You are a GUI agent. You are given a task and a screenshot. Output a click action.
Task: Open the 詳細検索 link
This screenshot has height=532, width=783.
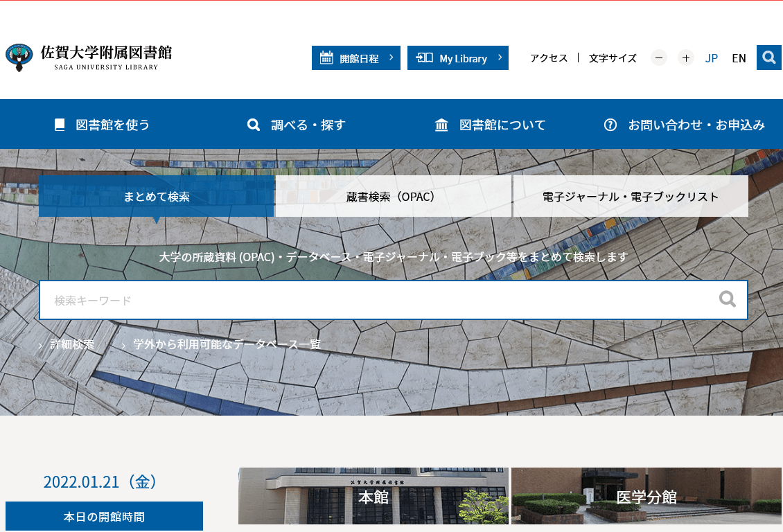tap(72, 344)
